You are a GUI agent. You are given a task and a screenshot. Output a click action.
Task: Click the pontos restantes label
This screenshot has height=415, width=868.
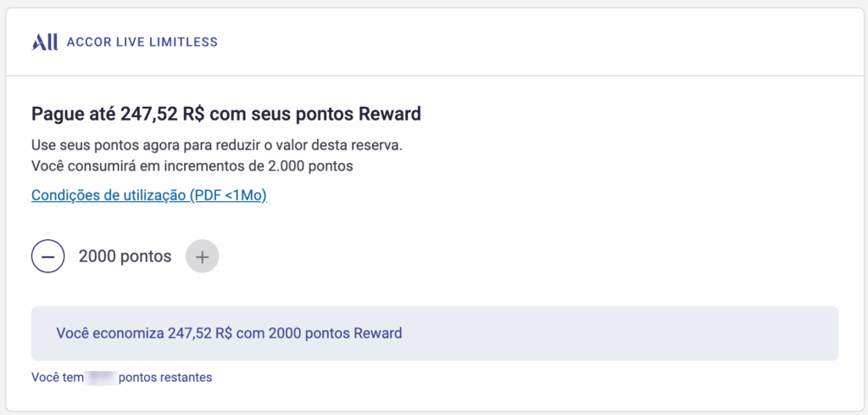click(165, 377)
